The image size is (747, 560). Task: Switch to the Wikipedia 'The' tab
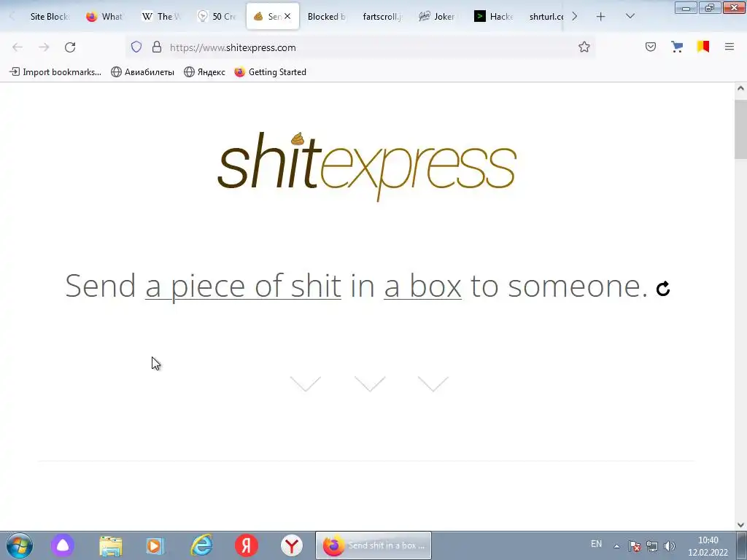161,17
